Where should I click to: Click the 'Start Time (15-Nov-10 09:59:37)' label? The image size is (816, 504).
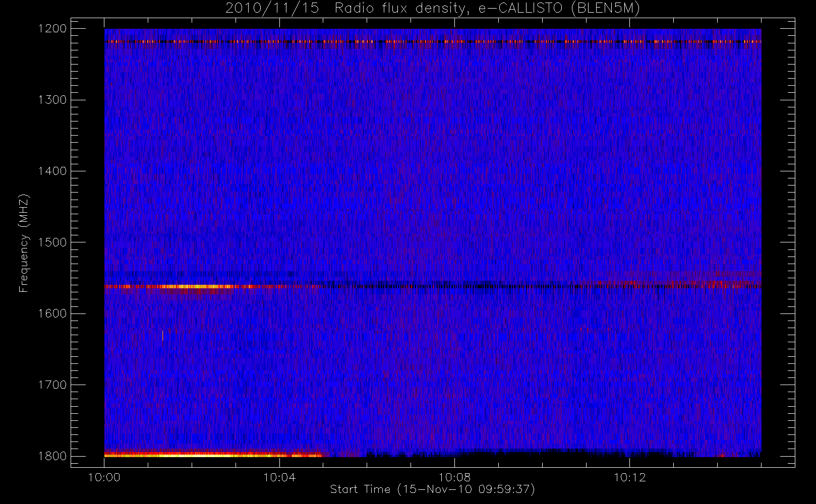pyautogui.click(x=432, y=489)
